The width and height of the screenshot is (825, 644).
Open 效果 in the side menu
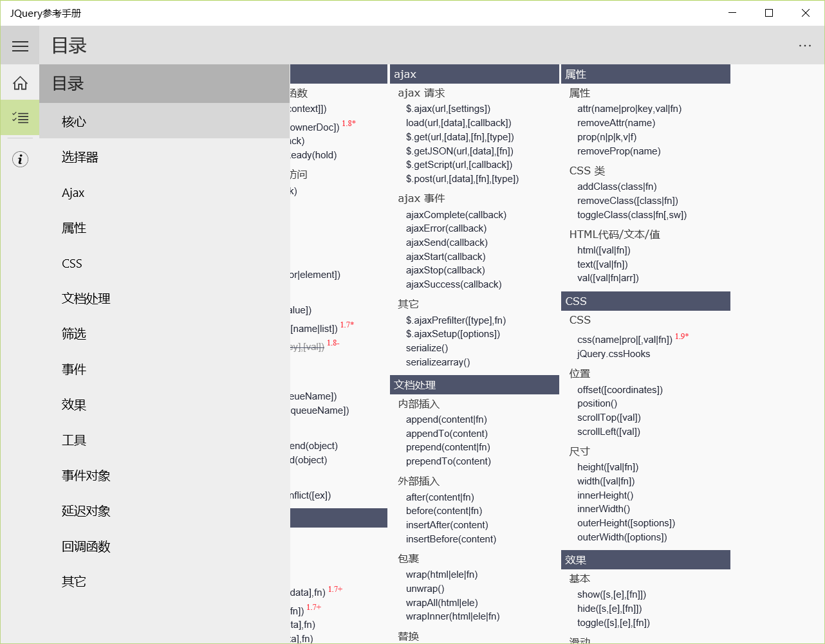click(165, 405)
